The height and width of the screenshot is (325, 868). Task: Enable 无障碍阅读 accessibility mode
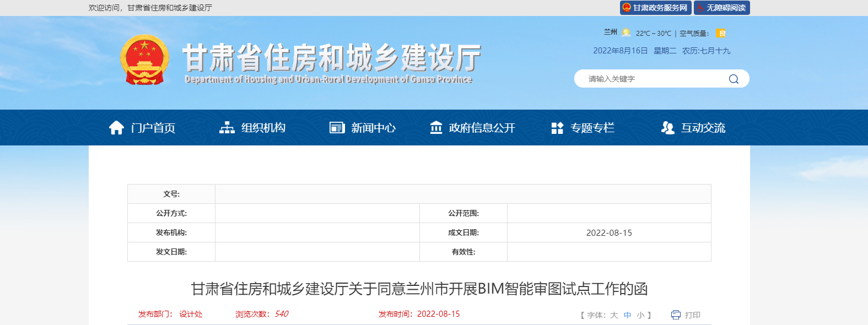click(722, 8)
